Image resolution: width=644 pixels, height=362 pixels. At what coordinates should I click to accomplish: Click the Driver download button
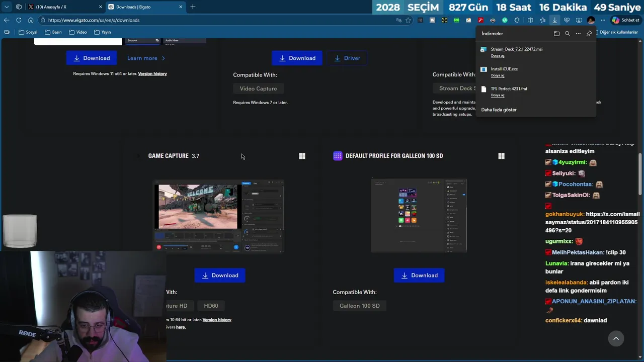tap(347, 58)
